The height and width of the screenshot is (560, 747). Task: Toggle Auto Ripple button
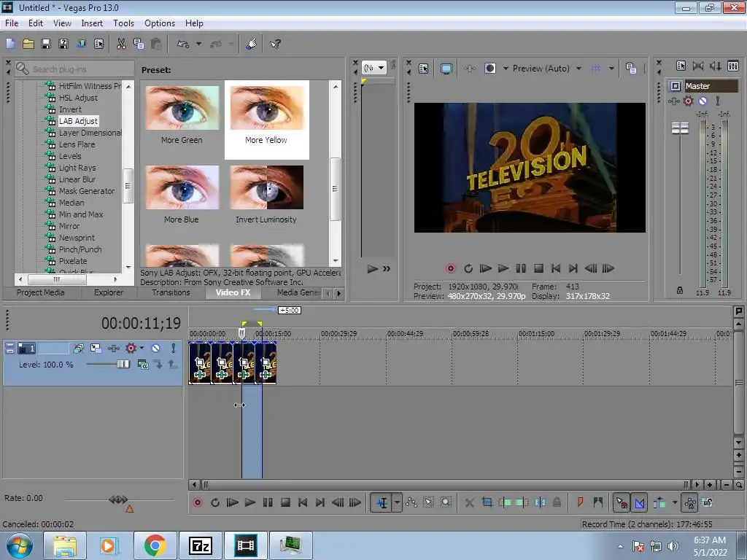(659, 502)
